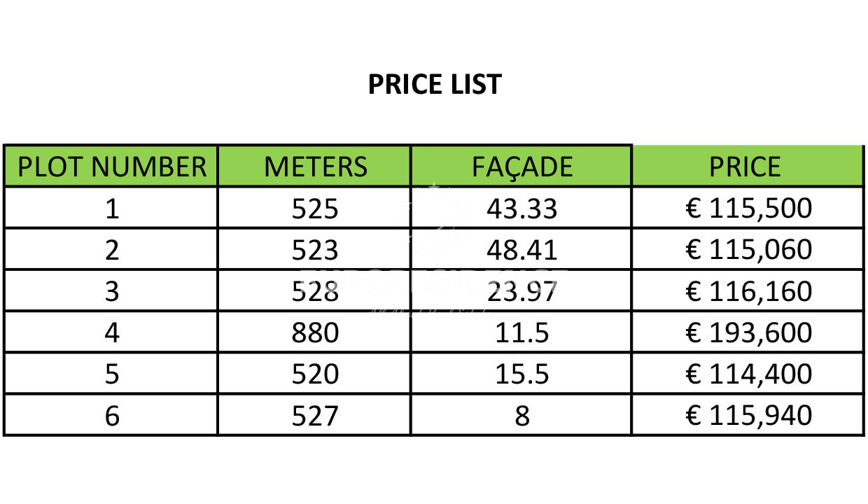Screen dimensions: 868x504
Task: Select the green PRICE header cell
Action: point(748,167)
